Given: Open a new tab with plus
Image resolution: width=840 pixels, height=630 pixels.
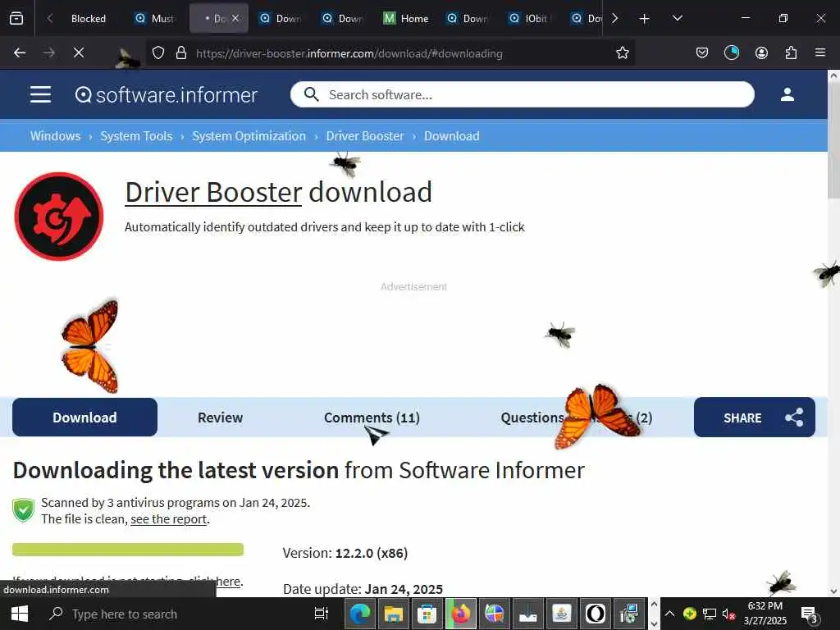Looking at the screenshot, I should (645, 19).
